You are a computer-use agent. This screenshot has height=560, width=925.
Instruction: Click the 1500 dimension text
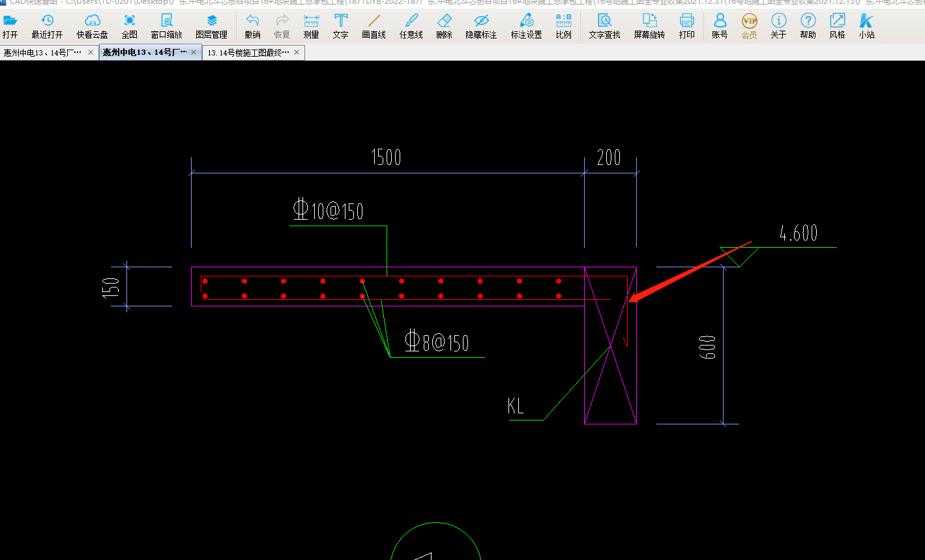(x=386, y=158)
